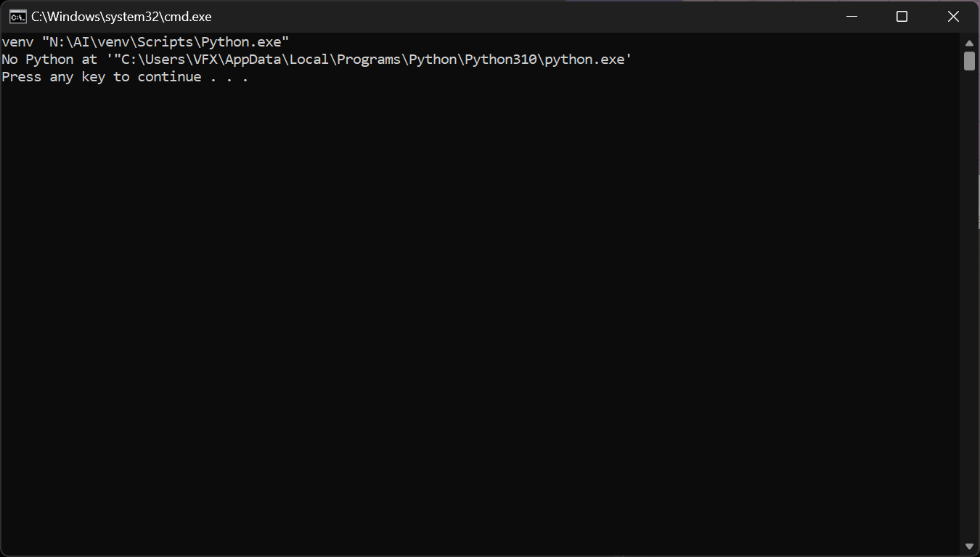Click the empty space in the title bar
Viewport: 980px width, 557px height.
[x=508, y=16]
